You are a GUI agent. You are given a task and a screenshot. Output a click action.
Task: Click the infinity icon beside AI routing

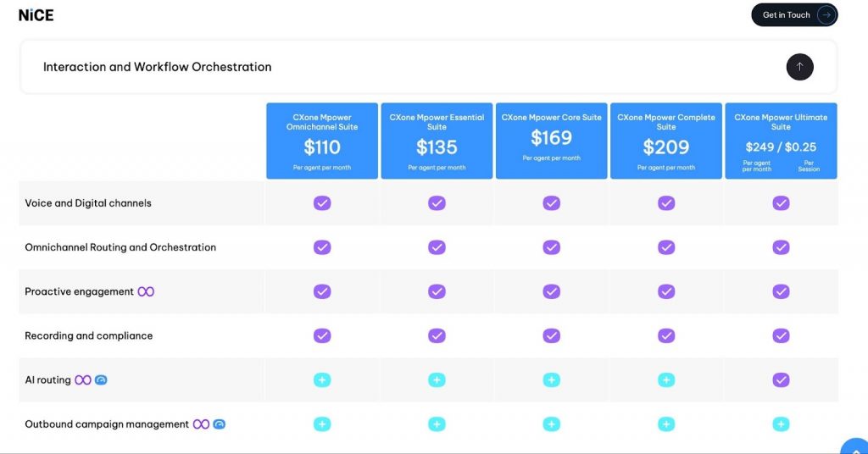(82, 380)
